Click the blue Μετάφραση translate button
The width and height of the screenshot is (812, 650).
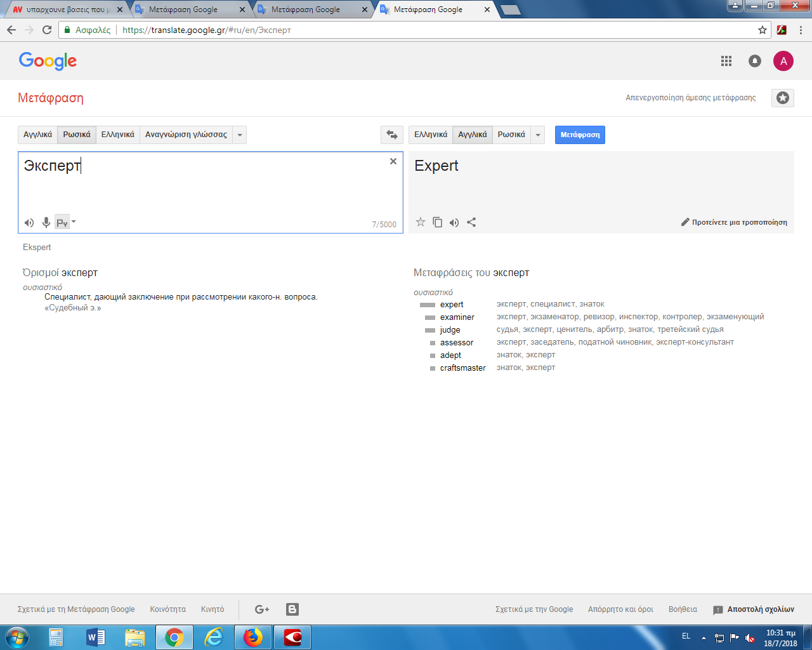(580, 135)
